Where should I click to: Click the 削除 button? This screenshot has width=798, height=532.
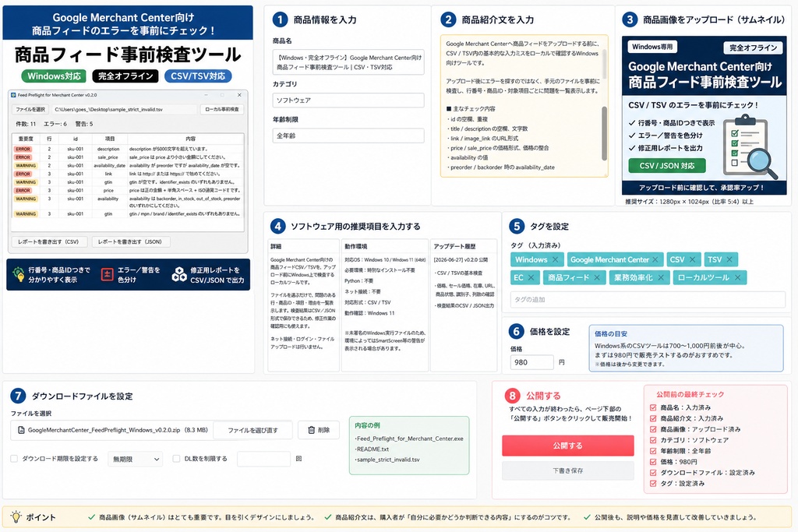click(319, 430)
